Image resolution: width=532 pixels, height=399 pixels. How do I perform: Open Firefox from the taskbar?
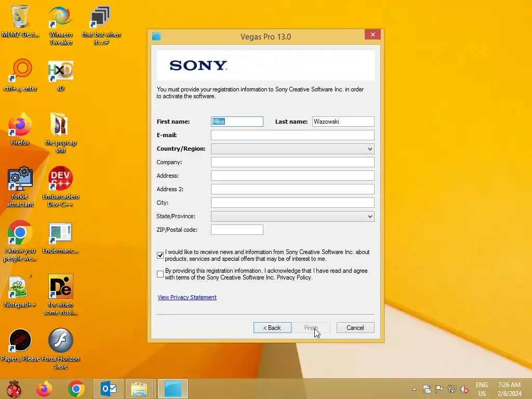click(44, 389)
